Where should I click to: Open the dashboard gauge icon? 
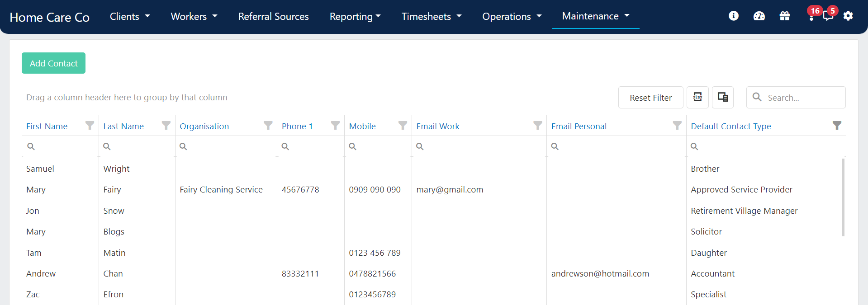[x=759, y=16]
